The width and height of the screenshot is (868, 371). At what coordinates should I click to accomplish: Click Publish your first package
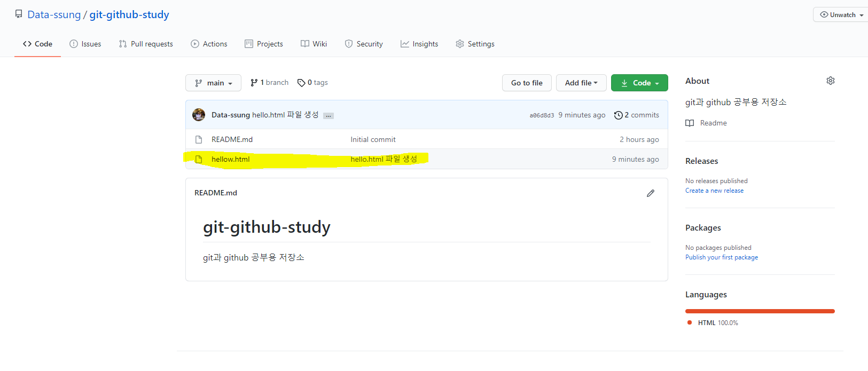pyautogui.click(x=722, y=257)
